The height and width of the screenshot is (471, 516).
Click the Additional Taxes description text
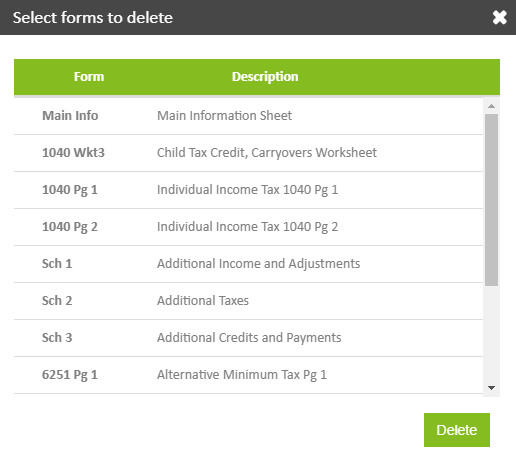(x=203, y=301)
